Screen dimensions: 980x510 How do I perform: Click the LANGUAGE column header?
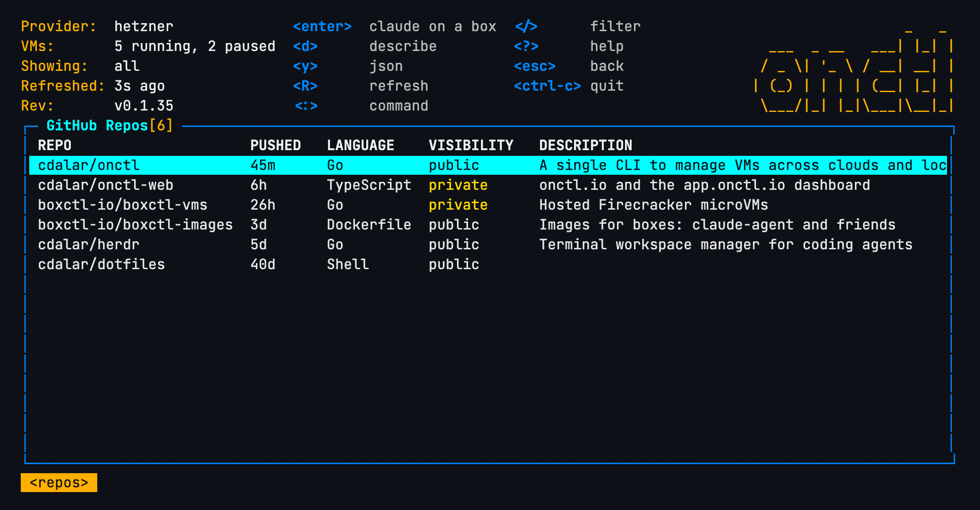click(x=361, y=145)
